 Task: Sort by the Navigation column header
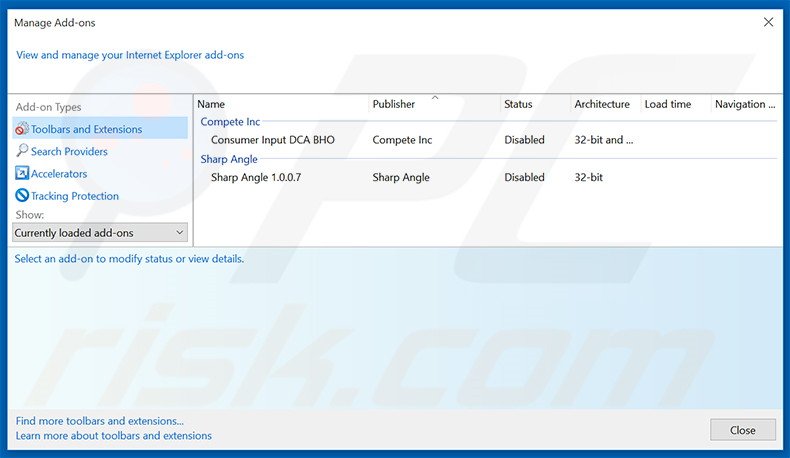(x=746, y=104)
